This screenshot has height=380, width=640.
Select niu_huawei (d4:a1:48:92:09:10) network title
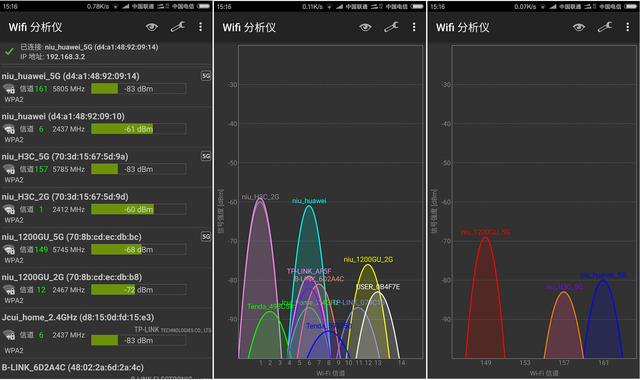point(63,116)
